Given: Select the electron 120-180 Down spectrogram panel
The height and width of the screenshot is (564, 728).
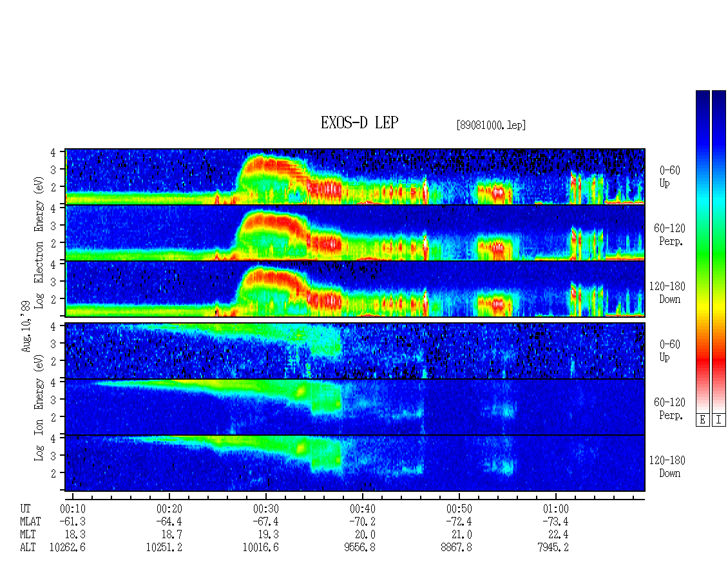Looking at the screenshot, I should click(x=355, y=289).
